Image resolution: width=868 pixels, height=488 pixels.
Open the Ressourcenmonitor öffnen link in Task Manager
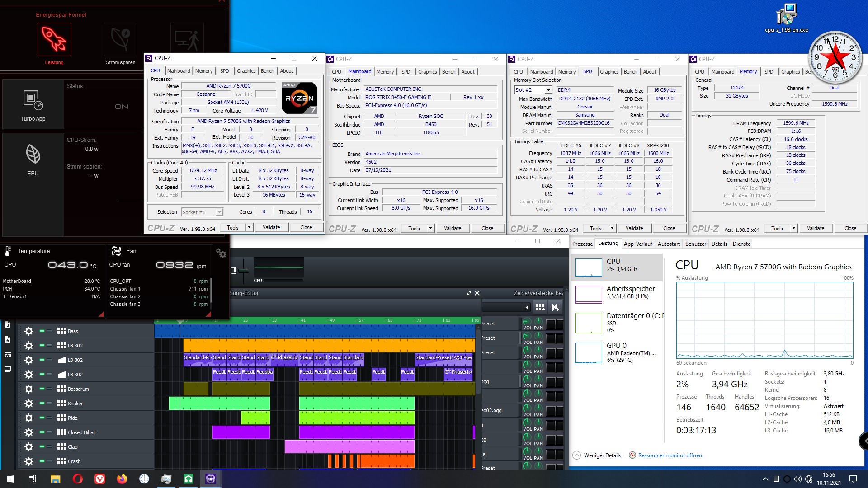click(670, 455)
